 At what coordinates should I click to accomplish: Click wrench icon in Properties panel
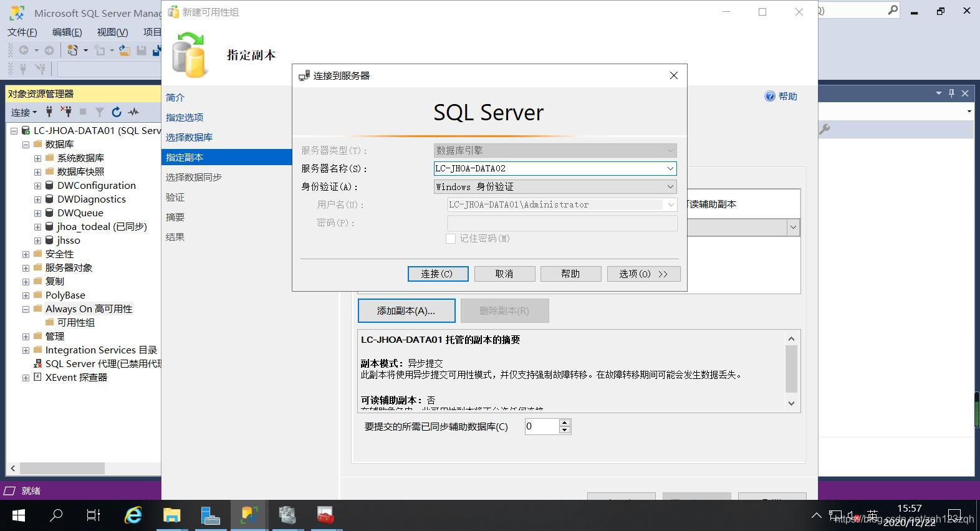point(824,129)
